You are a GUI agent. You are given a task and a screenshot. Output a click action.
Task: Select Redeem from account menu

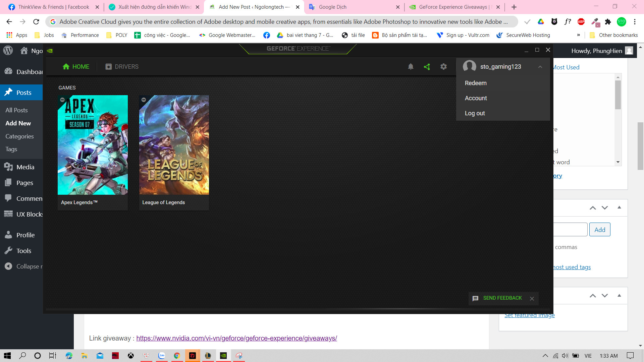[476, 83]
